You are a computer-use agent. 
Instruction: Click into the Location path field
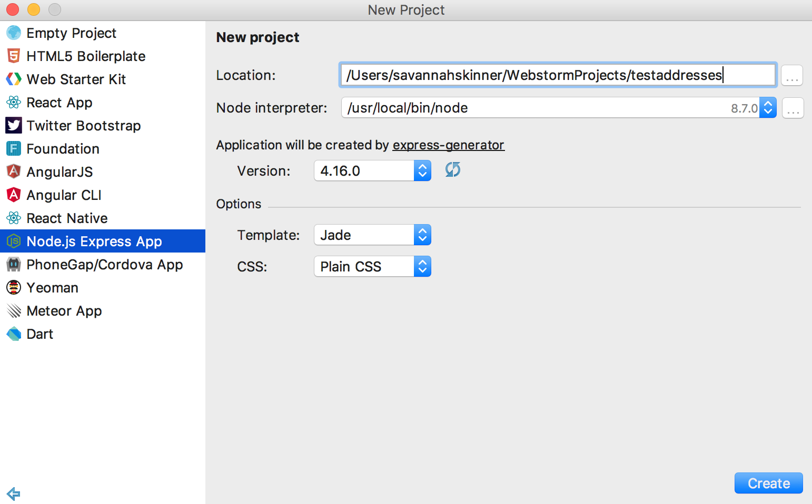tap(558, 75)
